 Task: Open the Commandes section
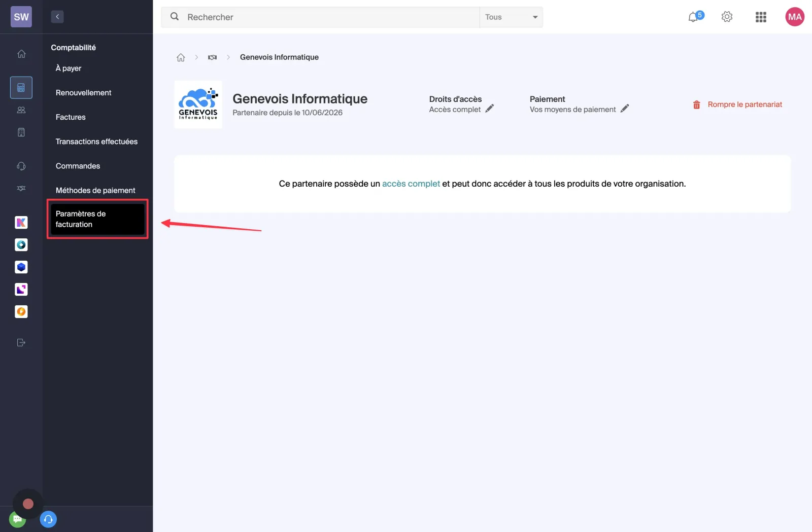coord(78,166)
